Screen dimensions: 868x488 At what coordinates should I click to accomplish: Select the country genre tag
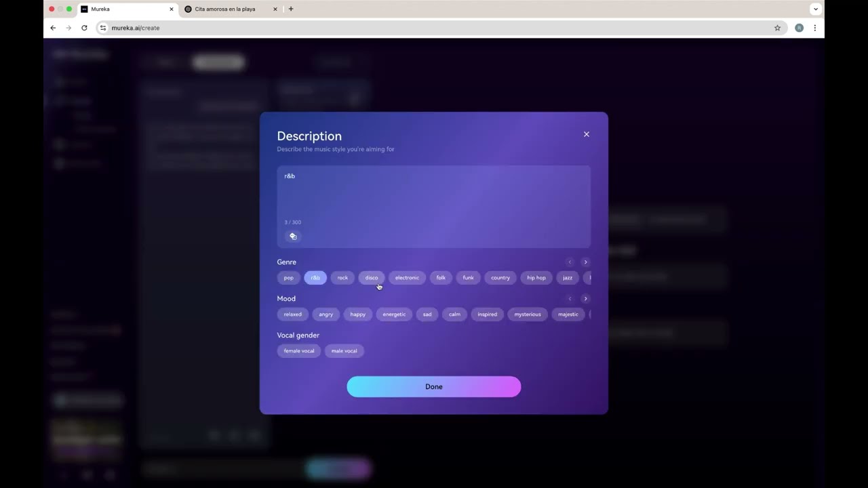coord(500,278)
